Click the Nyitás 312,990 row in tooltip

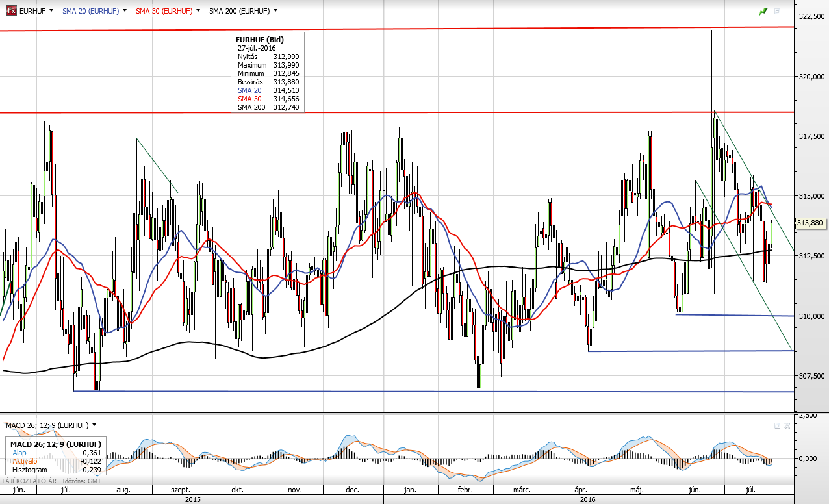click(x=268, y=57)
